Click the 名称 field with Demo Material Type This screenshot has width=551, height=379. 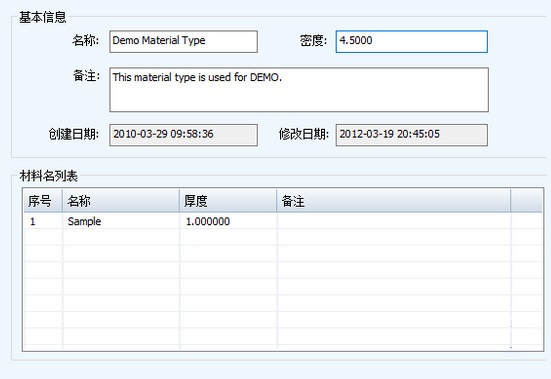pyautogui.click(x=183, y=41)
